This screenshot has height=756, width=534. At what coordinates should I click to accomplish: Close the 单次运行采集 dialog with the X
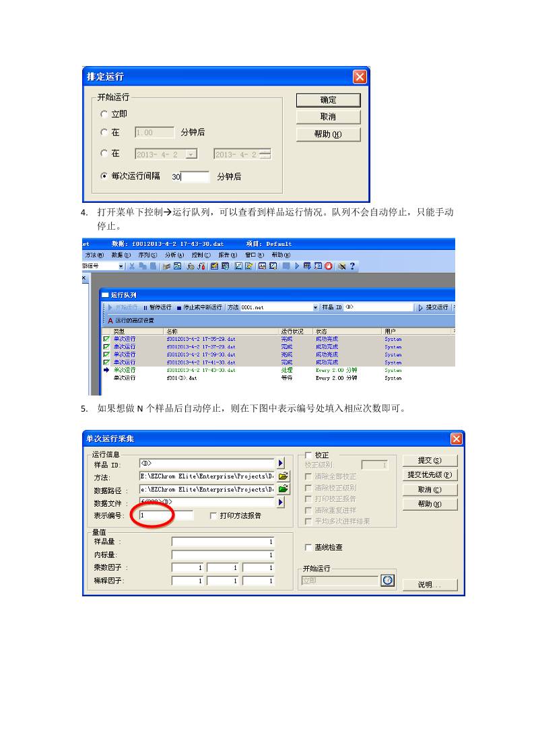pos(456,439)
